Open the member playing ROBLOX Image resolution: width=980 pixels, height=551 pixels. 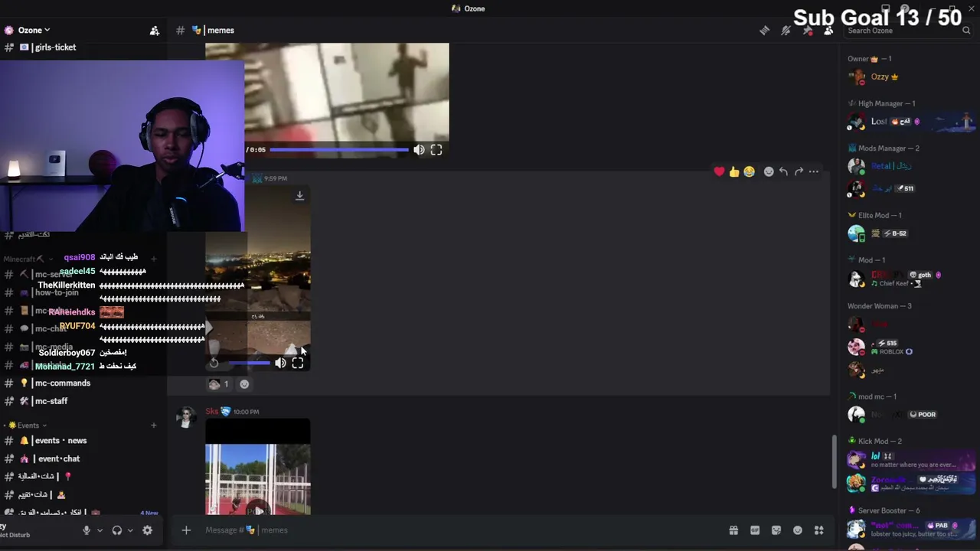[x=911, y=347]
